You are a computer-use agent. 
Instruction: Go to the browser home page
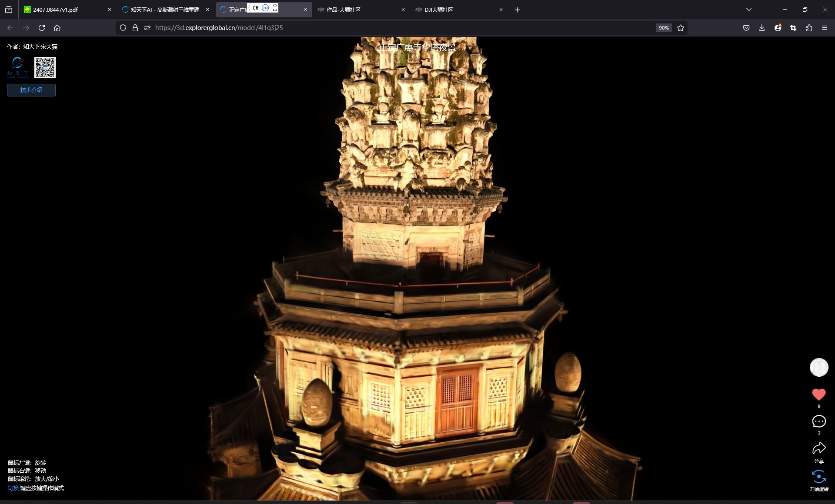point(57,28)
